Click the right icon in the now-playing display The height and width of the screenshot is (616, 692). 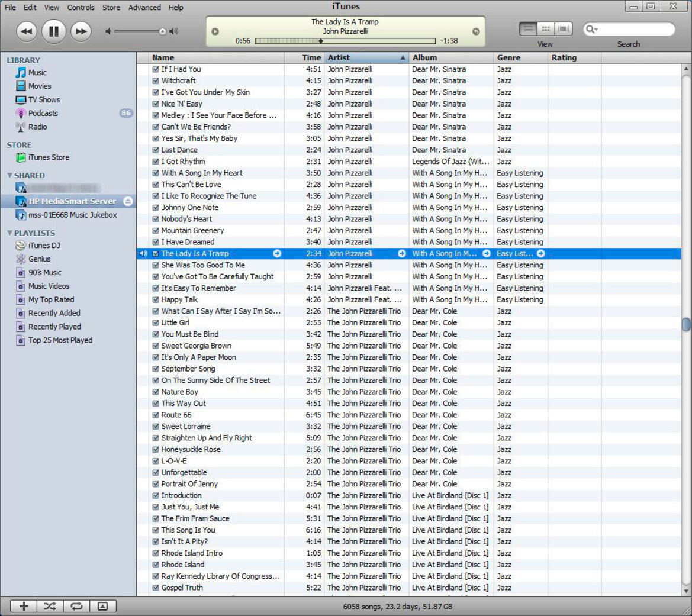coord(476,31)
